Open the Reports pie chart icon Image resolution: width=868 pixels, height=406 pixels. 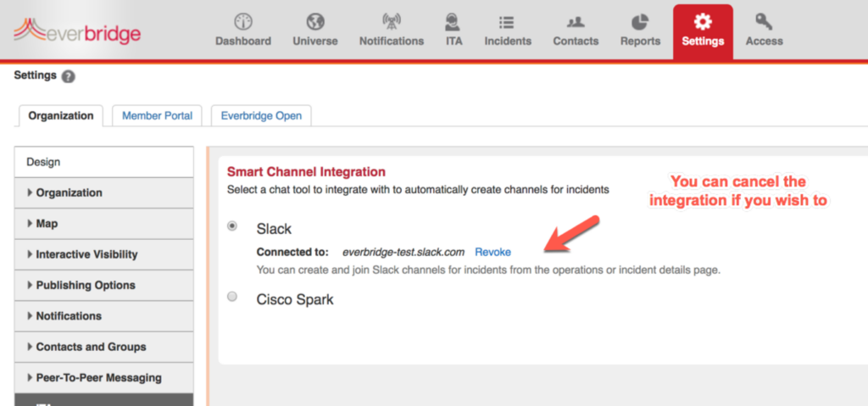(x=640, y=22)
